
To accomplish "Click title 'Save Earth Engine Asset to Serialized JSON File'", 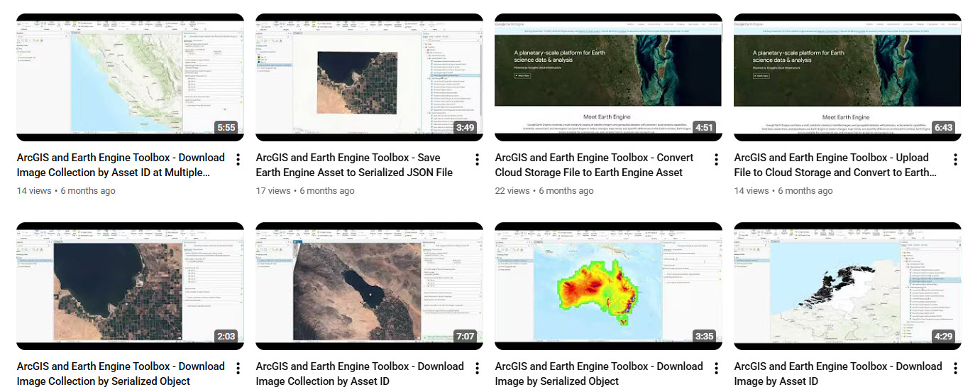I will click(x=354, y=165).
